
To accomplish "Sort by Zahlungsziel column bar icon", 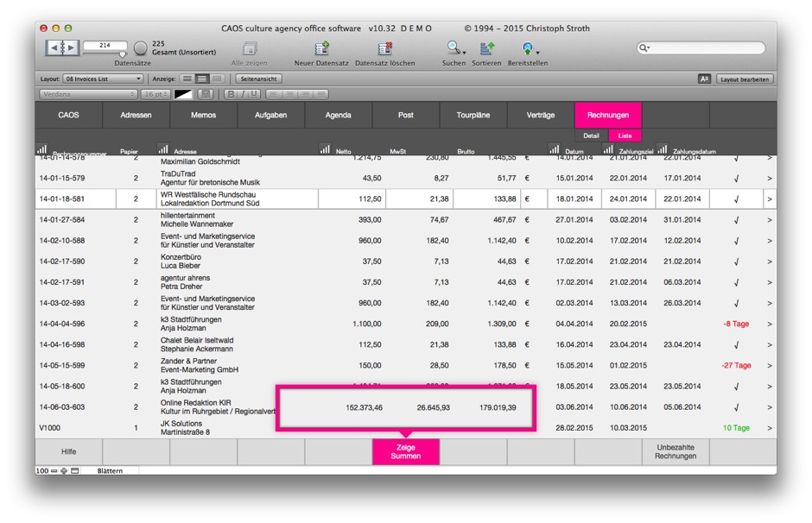I will [608, 149].
